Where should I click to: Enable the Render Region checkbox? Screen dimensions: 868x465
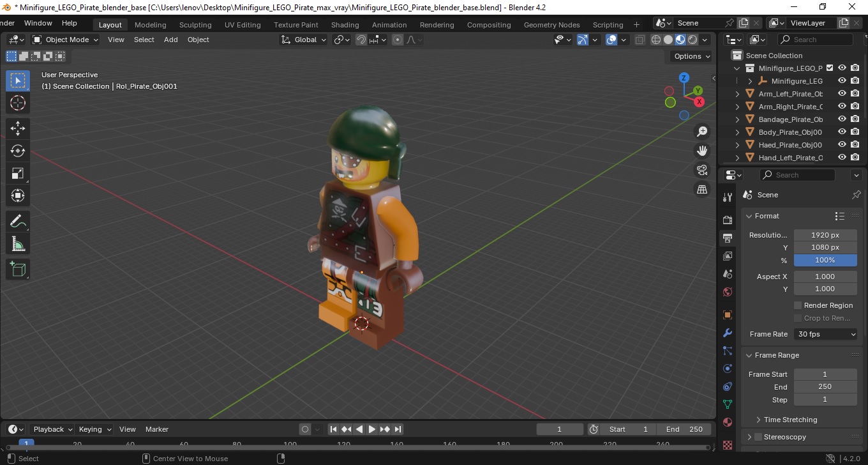coord(798,305)
